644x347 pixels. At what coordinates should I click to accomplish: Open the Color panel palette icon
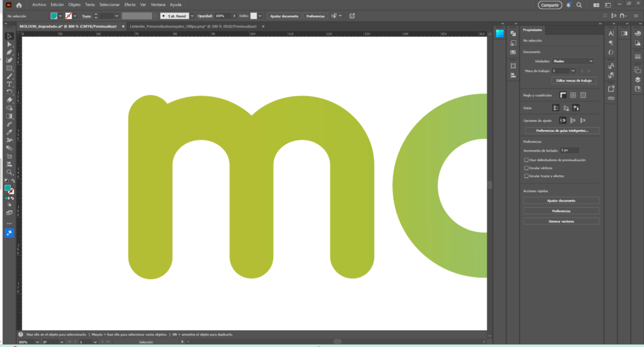[638, 33]
